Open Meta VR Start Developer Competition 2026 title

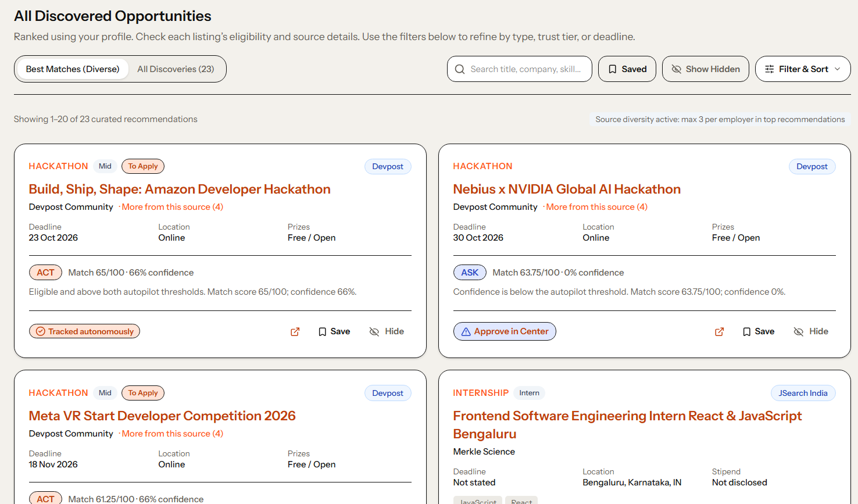point(162,416)
